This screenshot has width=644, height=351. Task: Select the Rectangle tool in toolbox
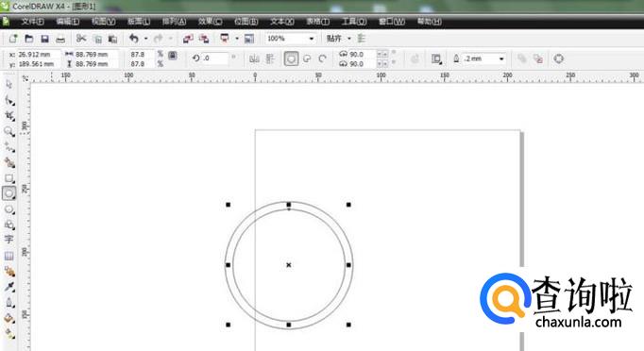pyautogui.click(x=9, y=178)
